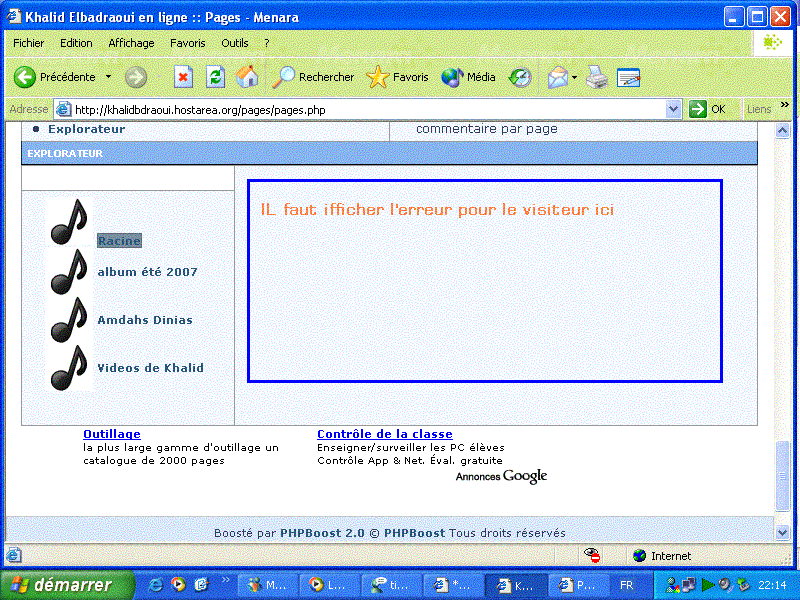Click the Stop loading icon
Screen dimensions: 800x600
184,77
